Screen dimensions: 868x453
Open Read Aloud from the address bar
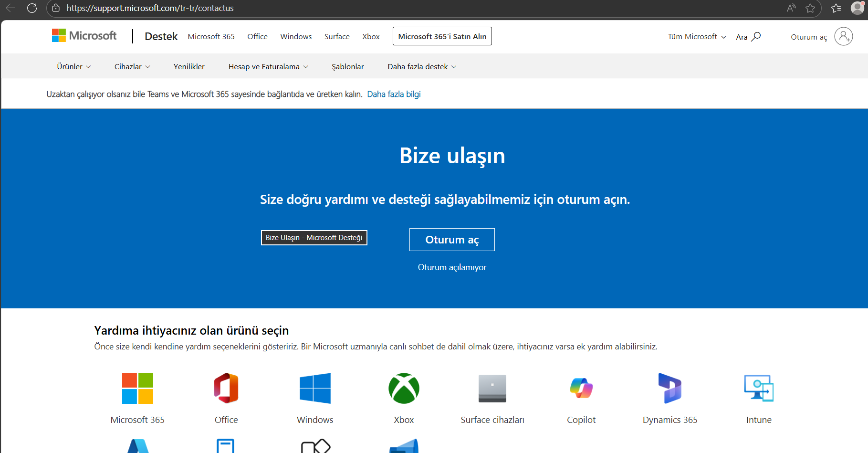(792, 8)
